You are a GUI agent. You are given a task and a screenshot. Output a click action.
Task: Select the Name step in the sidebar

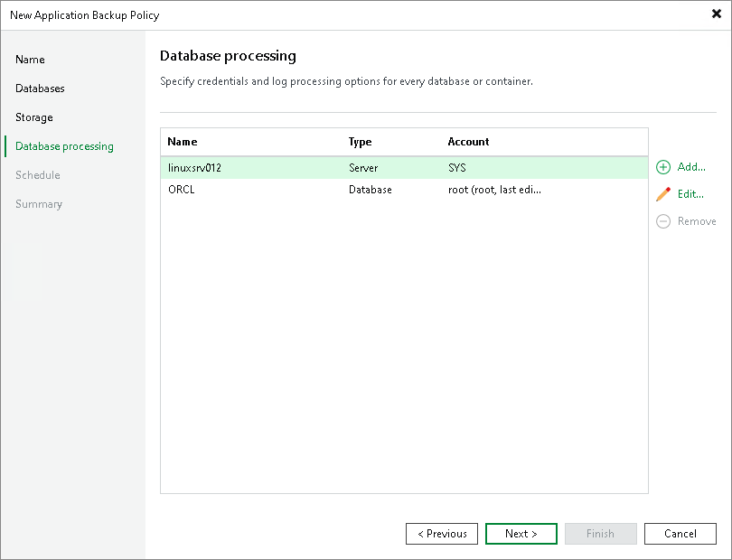[x=30, y=60]
